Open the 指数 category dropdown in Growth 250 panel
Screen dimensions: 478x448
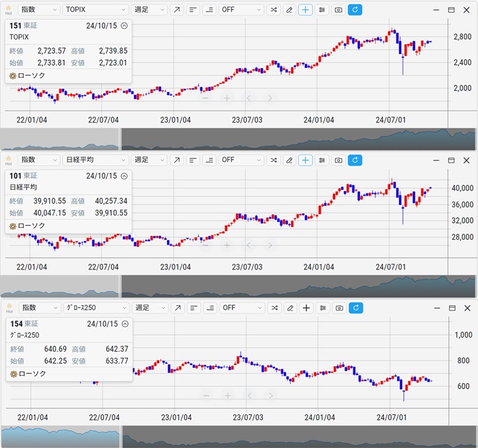coord(38,308)
